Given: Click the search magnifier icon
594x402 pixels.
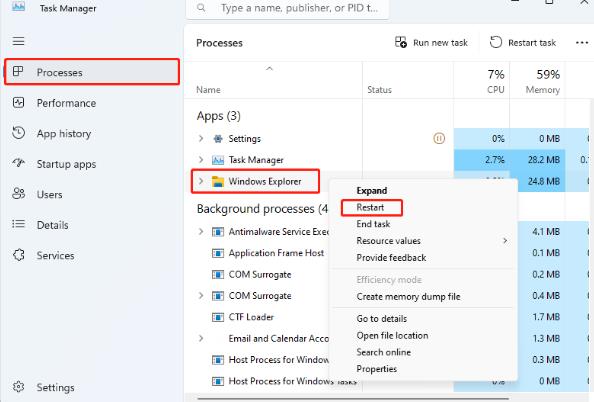Looking at the screenshot, I should pos(201,8).
